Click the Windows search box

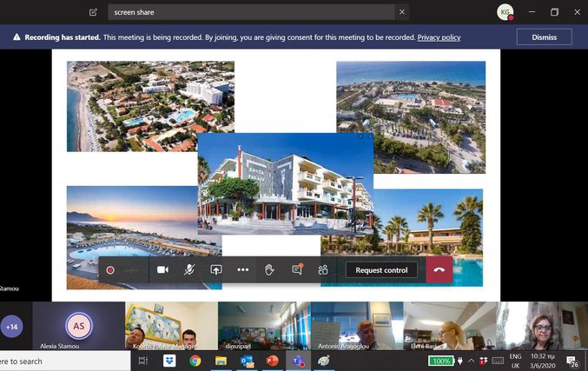click(64, 361)
